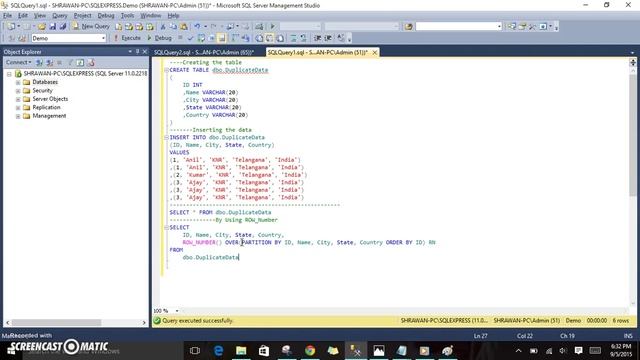Open the Action Center notification icon
The width and height of the screenshot is (640, 360).
[578, 351]
